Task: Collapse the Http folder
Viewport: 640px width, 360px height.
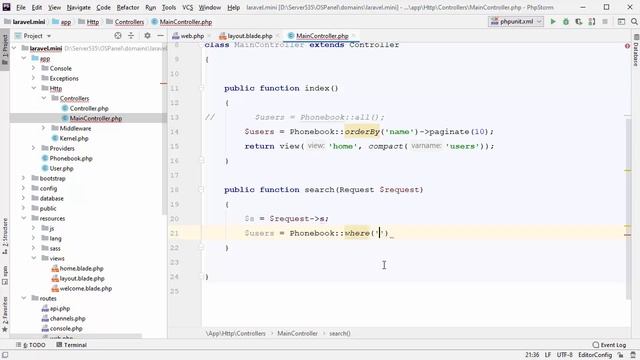Action: click(x=34, y=88)
